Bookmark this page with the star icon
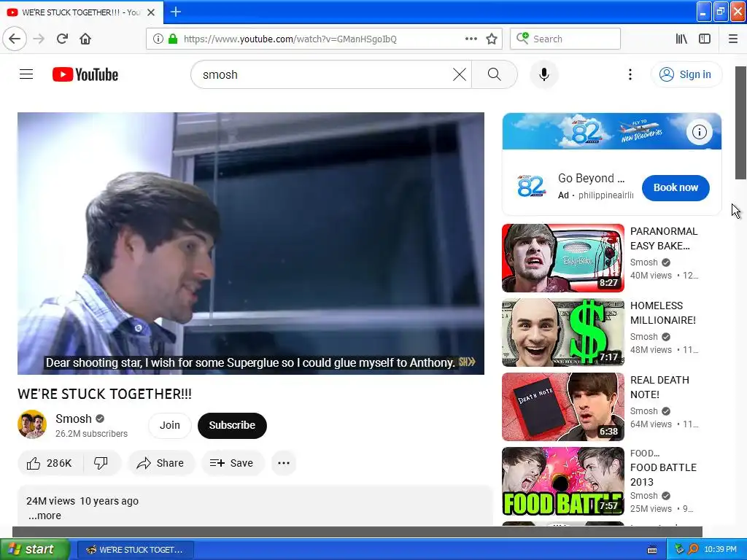The width and height of the screenshot is (747, 560). [x=492, y=39]
